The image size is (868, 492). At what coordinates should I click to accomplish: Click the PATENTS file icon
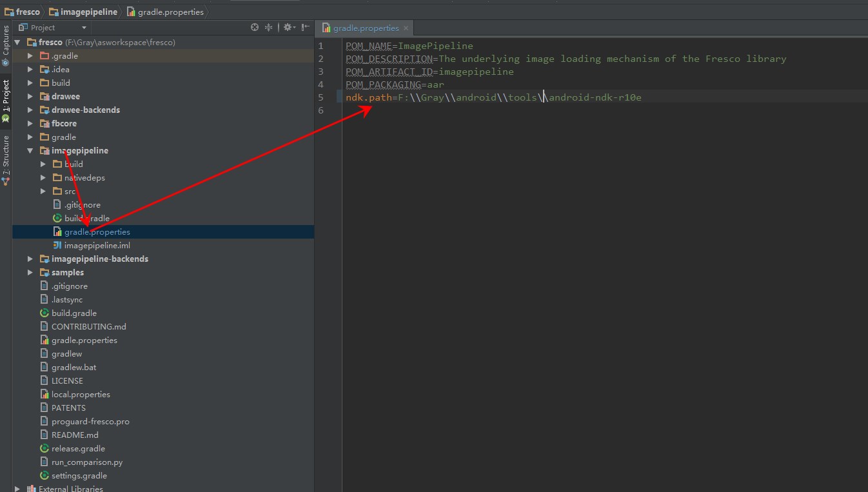pyautogui.click(x=44, y=408)
